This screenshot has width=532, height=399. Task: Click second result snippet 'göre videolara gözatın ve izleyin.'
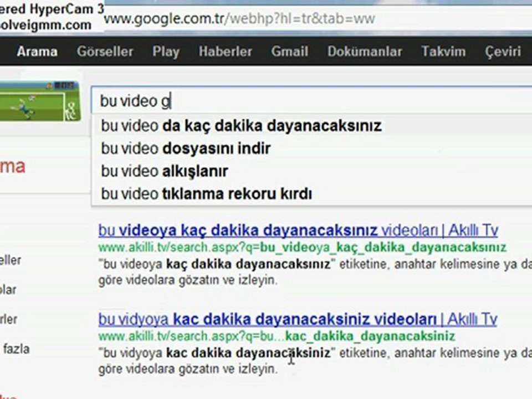click(188, 369)
